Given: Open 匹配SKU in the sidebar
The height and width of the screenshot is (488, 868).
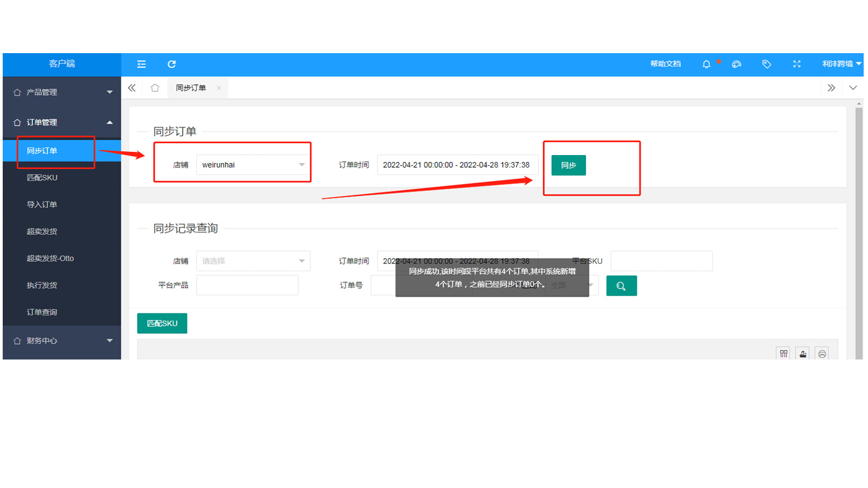Looking at the screenshot, I should point(62,178).
